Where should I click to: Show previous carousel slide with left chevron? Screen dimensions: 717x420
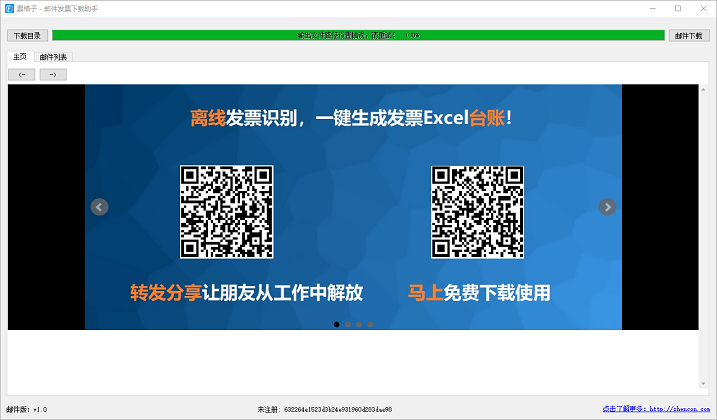tap(99, 207)
